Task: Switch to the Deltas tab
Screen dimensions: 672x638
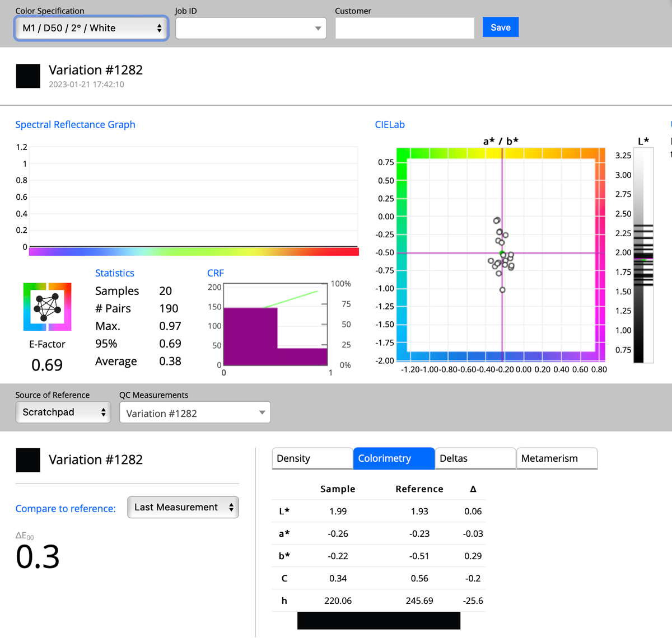Action: (x=475, y=458)
